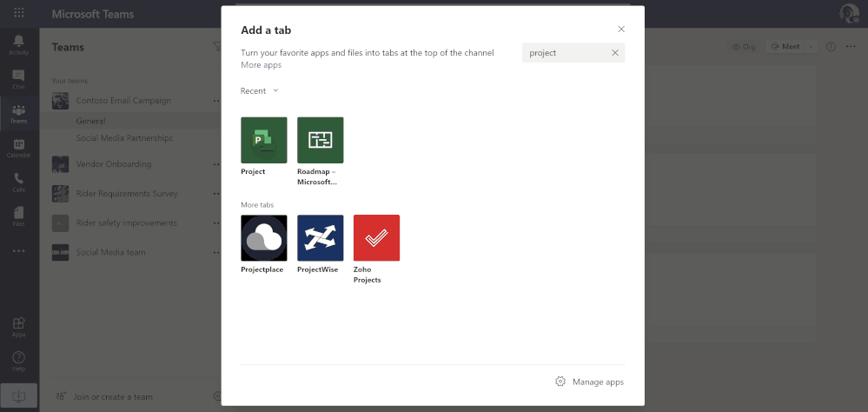Pick the ProjectWise app icon
Screen dimensions: 868x412
[320, 237]
